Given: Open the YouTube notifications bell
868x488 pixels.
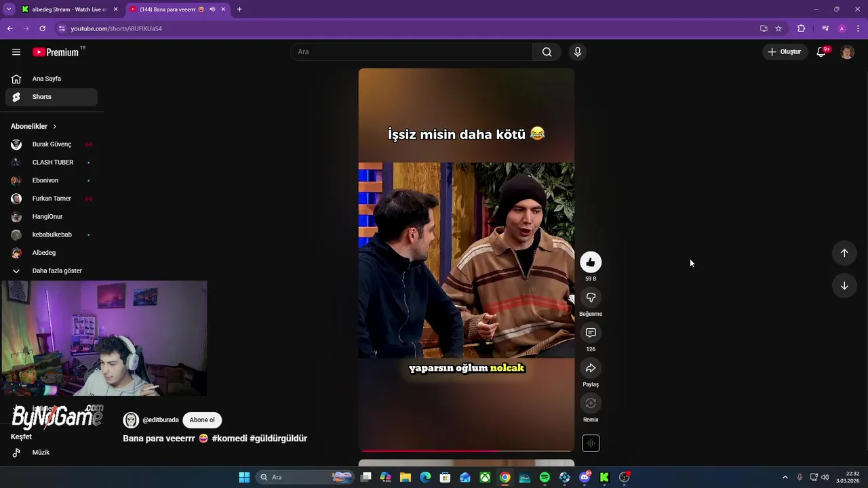Looking at the screenshot, I should (821, 52).
